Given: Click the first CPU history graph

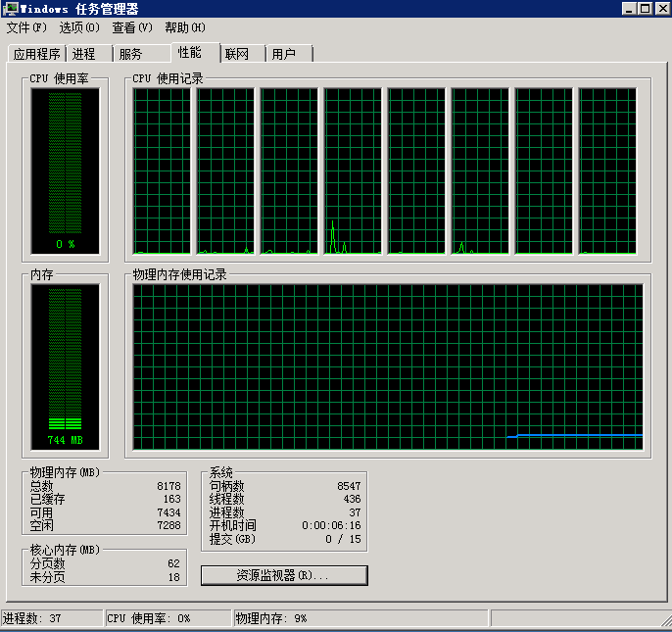Looking at the screenshot, I should tap(162, 171).
